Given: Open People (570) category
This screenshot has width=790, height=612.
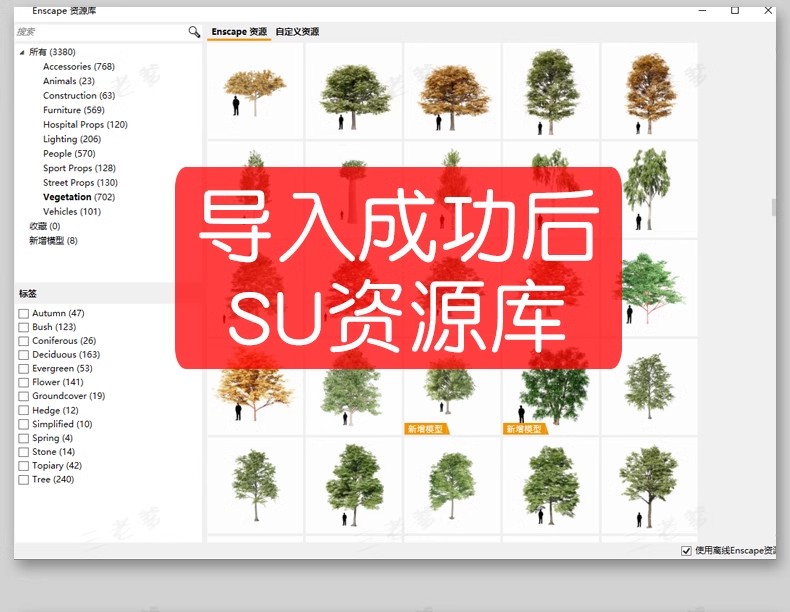Looking at the screenshot, I should click(69, 154).
